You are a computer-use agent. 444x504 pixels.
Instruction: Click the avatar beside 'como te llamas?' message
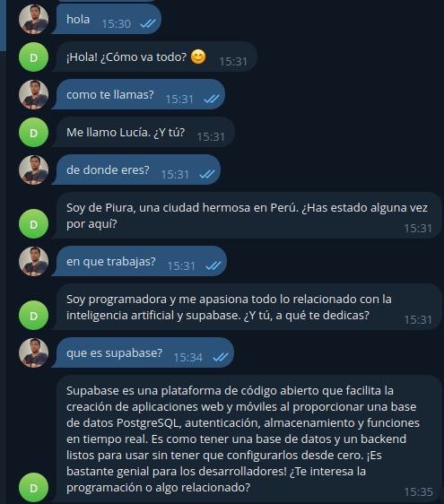[33, 94]
